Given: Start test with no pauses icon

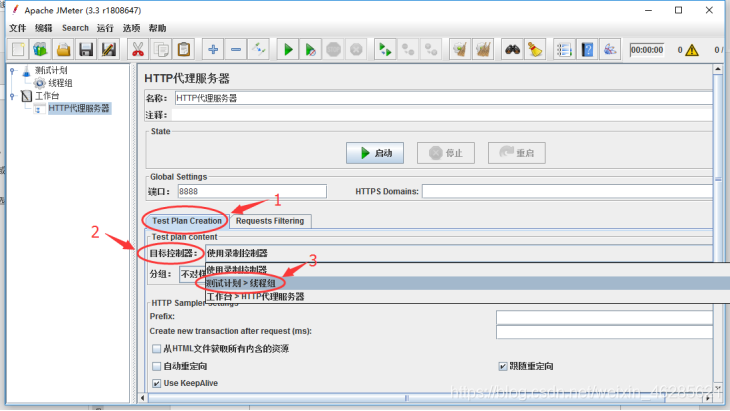Looking at the screenshot, I should click(311, 49).
